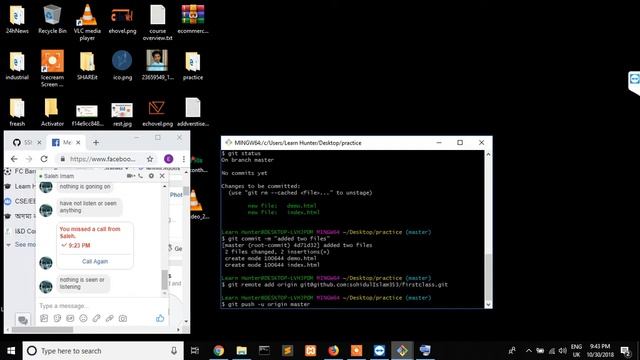
Task: Open File Explorer from taskbar
Action: tap(242, 351)
